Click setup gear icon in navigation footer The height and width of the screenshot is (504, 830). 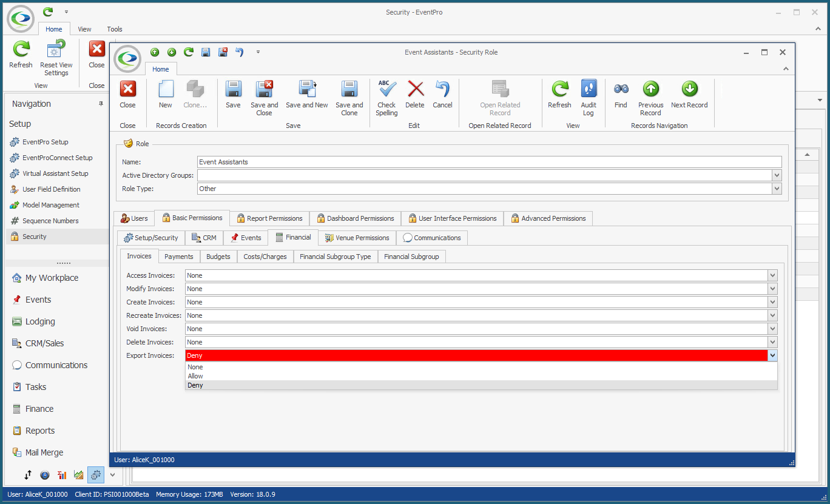tap(96, 475)
